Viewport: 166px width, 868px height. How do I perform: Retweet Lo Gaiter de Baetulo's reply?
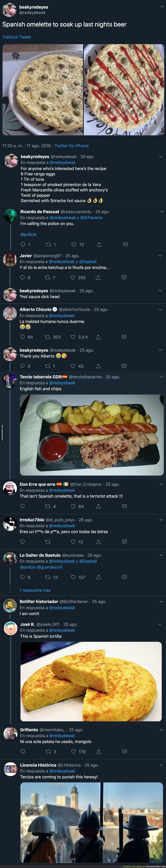tap(48, 577)
